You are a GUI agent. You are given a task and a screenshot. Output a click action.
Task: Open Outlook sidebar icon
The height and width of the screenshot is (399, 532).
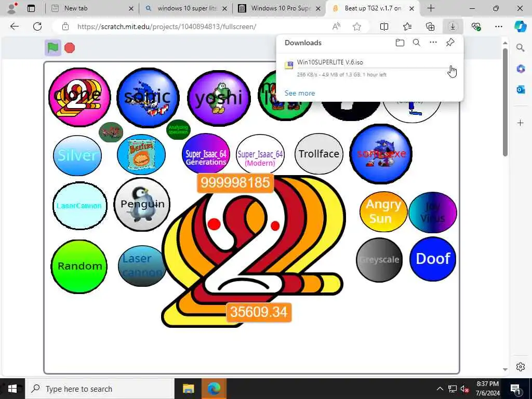pos(521,89)
